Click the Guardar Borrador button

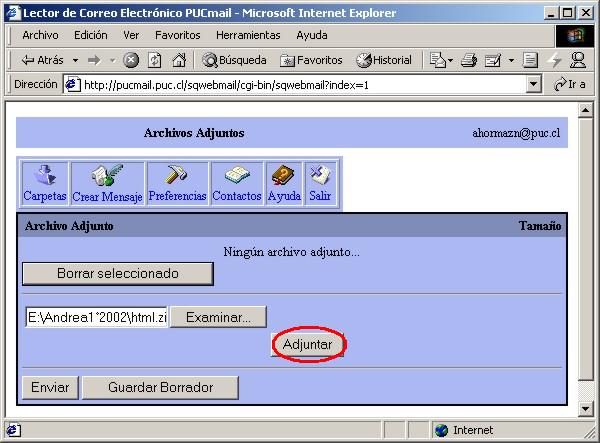(160, 388)
